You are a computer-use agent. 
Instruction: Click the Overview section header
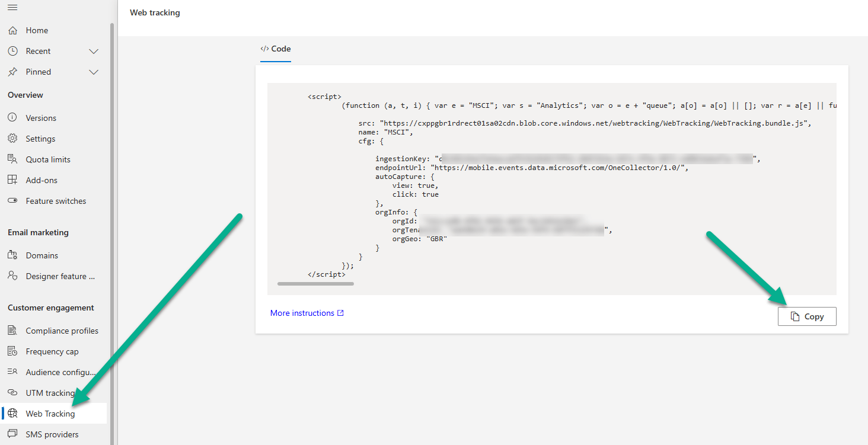tap(25, 95)
